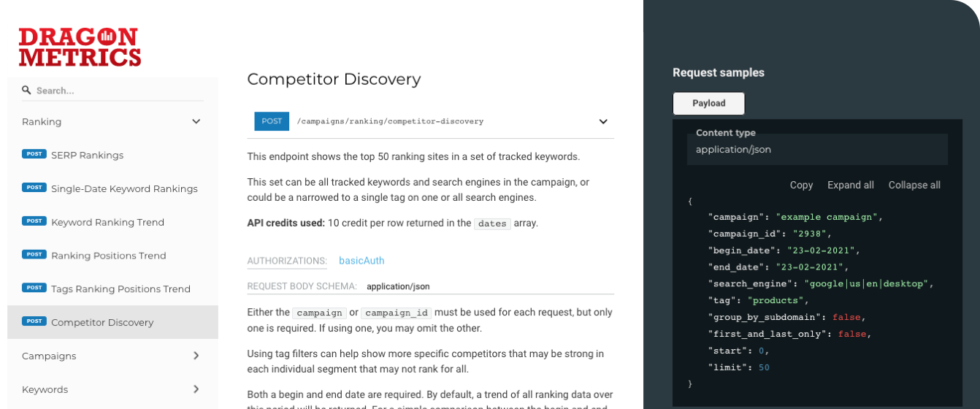Select Competitor Discovery in sidebar

pyautogui.click(x=102, y=322)
